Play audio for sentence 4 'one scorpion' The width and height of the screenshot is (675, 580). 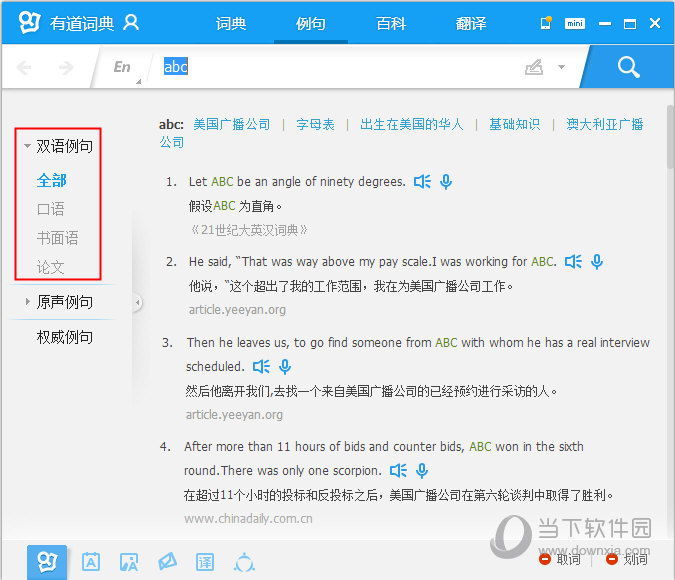398,471
